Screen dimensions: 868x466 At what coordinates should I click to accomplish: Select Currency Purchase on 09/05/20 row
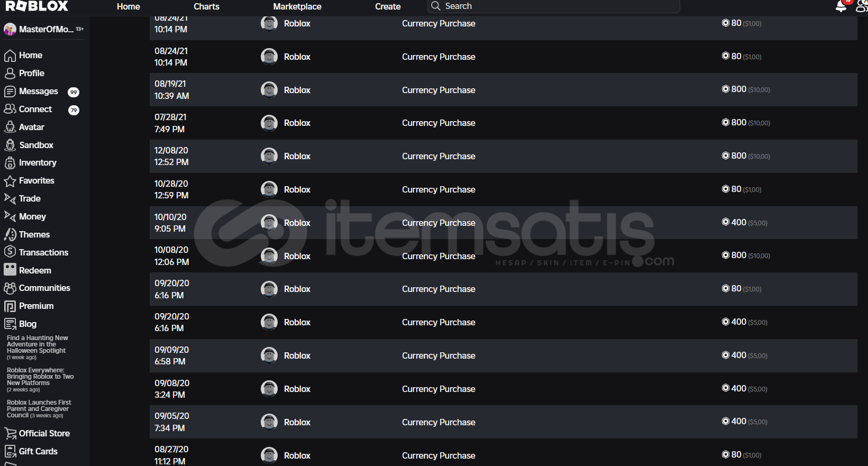tap(438, 422)
